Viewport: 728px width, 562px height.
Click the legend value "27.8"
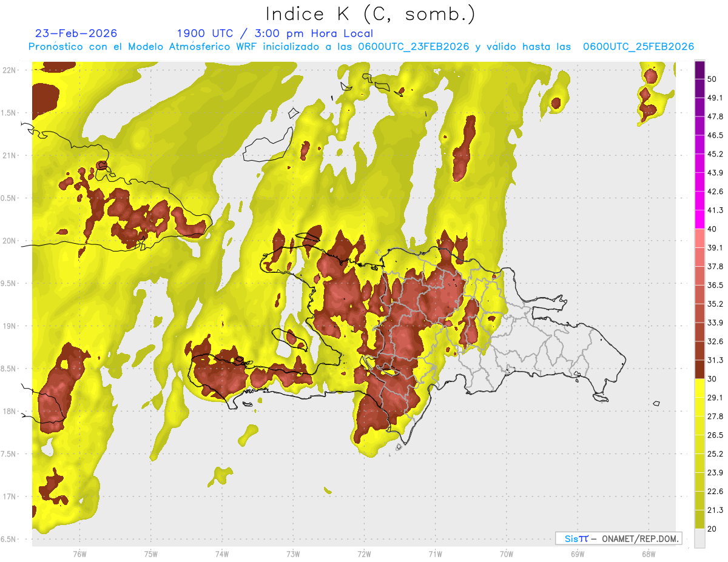715,416
